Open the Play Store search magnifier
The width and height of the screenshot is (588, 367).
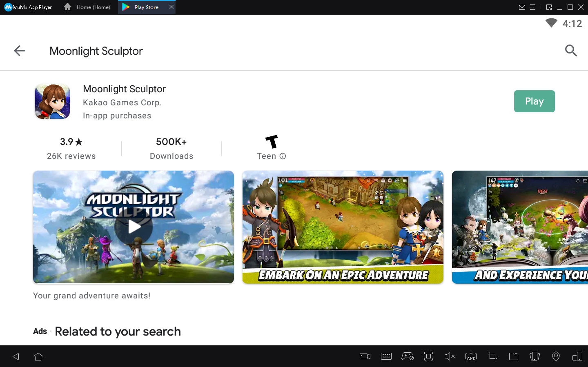[571, 51]
